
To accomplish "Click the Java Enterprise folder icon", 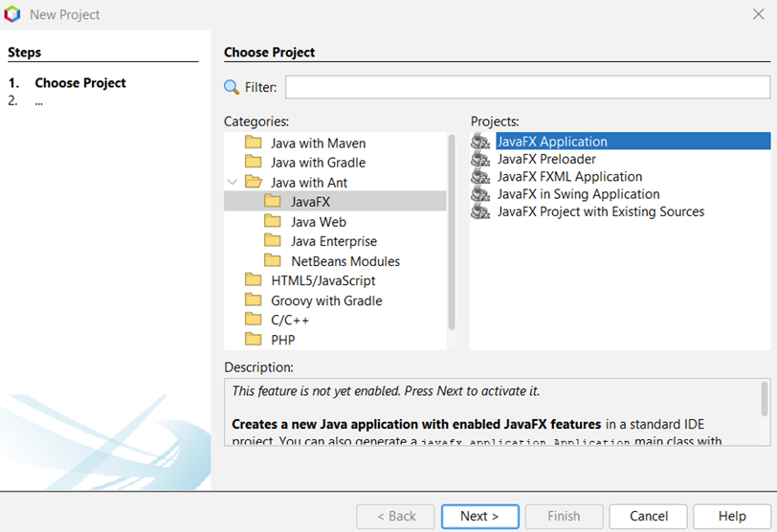I will pyautogui.click(x=273, y=241).
